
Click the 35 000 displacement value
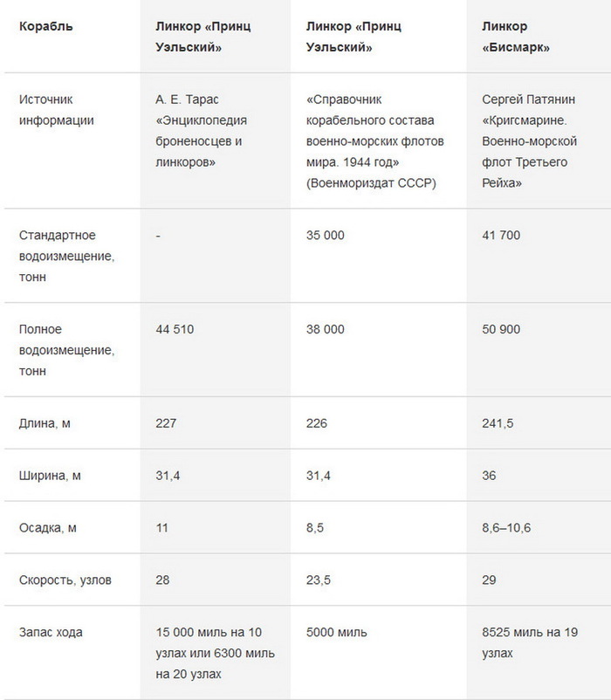click(x=326, y=236)
